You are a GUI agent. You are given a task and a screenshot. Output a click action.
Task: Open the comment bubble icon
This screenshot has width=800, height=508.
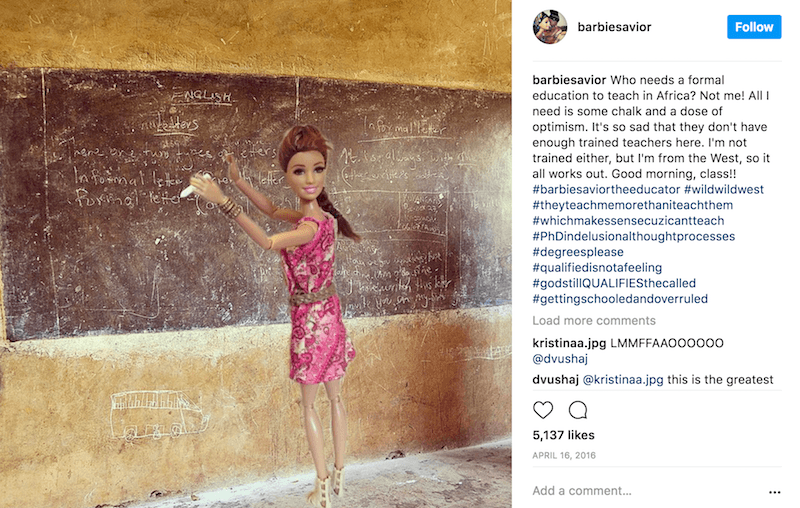[x=578, y=410]
